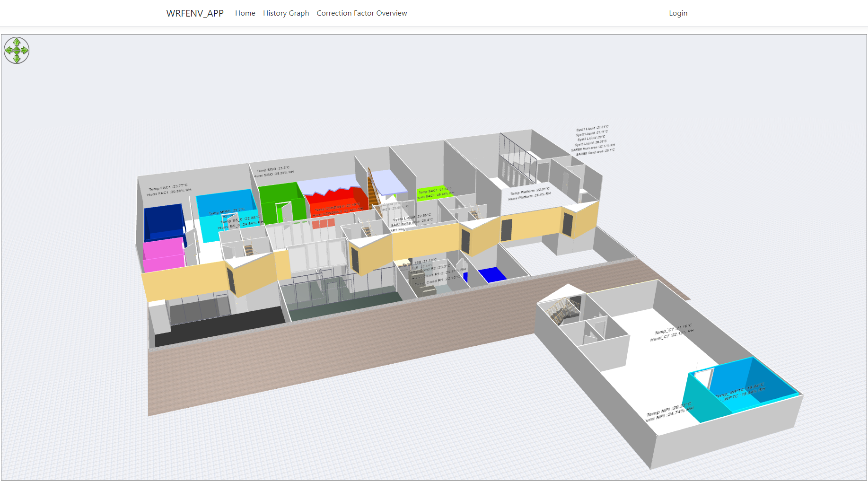Open the History Graph page
Viewport: 868px width, 482px height.
click(286, 13)
